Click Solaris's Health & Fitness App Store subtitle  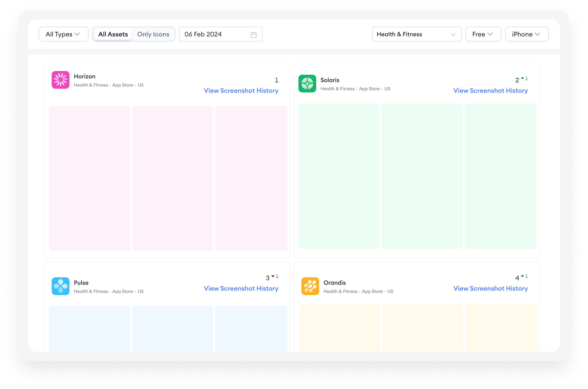[x=355, y=89]
